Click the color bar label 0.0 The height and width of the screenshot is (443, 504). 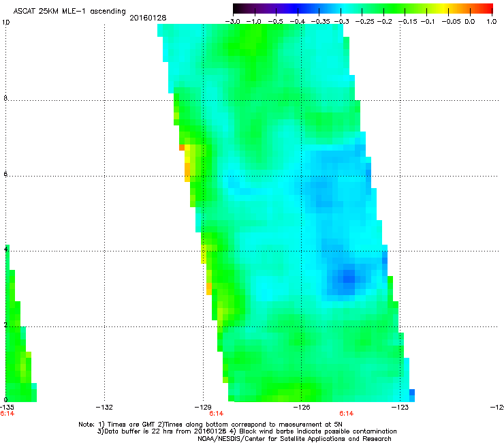470,22
